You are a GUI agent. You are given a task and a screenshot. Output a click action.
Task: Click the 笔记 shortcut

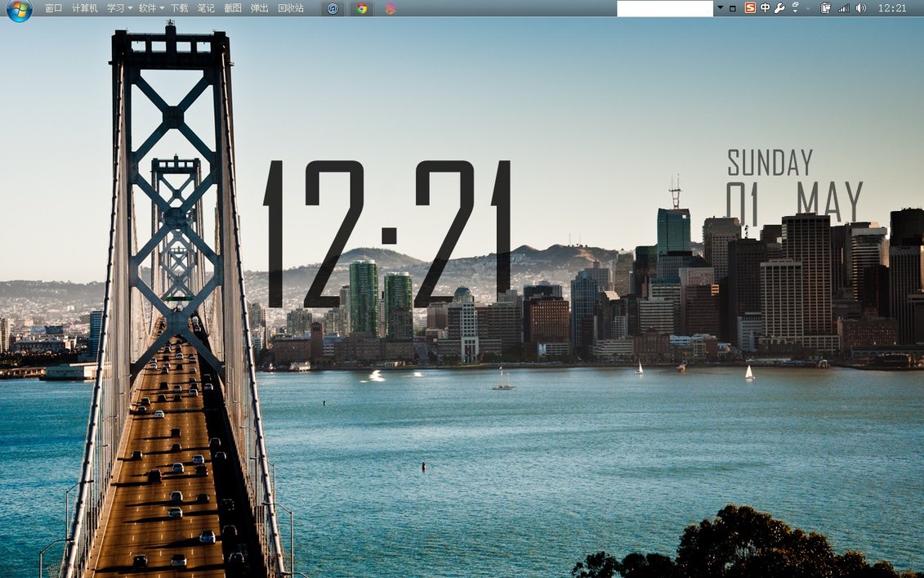[x=206, y=8]
